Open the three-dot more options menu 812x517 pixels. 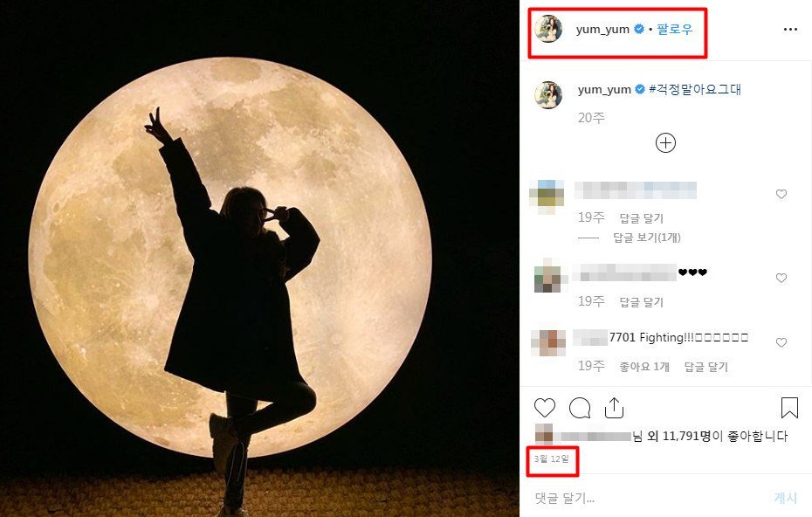click(x=790, y=30)
